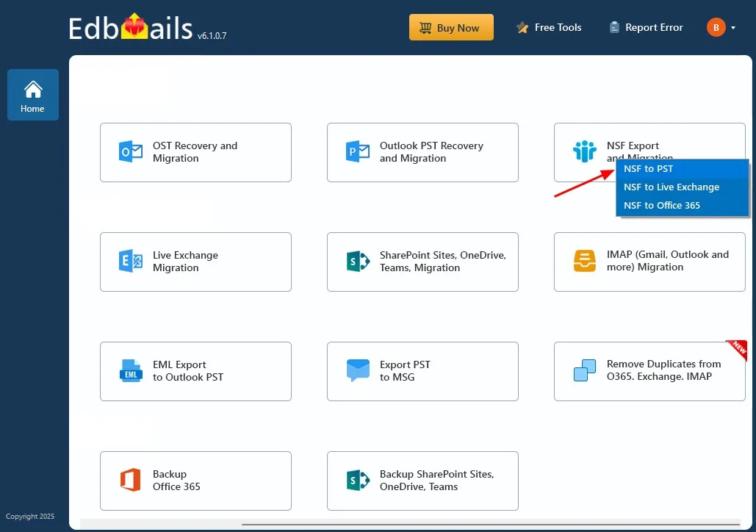
Task: Open Outlook PST Recovery and Migration card
Action: [x=422, y=152]
